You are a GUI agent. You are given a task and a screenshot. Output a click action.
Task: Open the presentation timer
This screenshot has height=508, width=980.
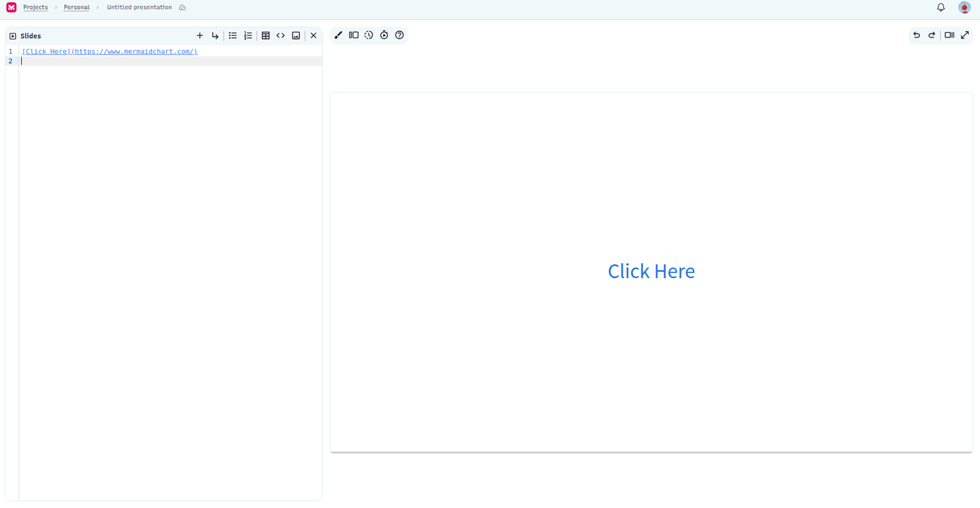tap(384, 35)
